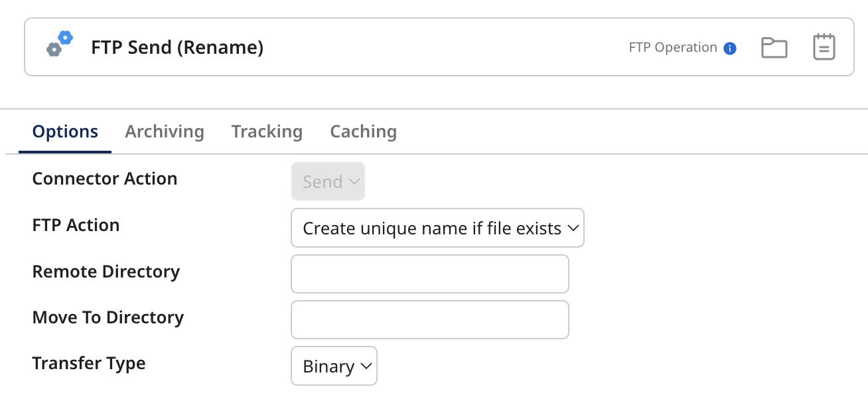This screenshot has width=868, height=405.
Task: Click inside the Move To Directory field
Action: (429, 319)
